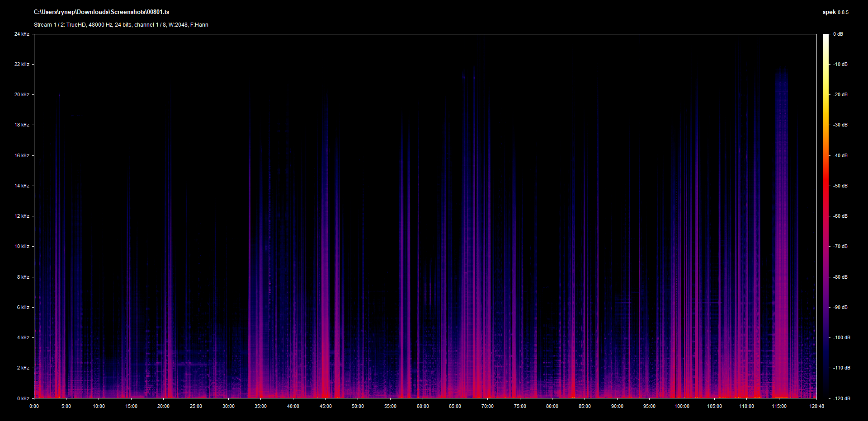868x421 pixels.
Task: Click the TrueHD stream info line
Action: [121, 25]
